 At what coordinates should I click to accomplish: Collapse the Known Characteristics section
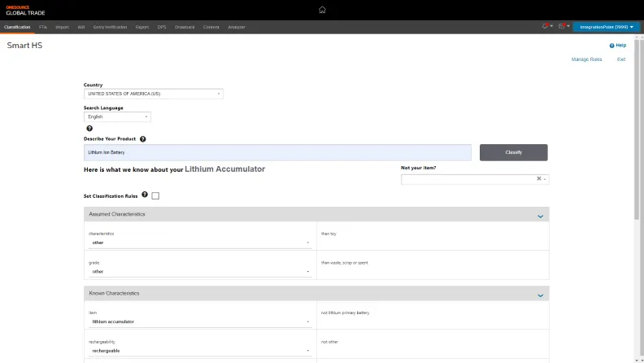pos(540,295)
